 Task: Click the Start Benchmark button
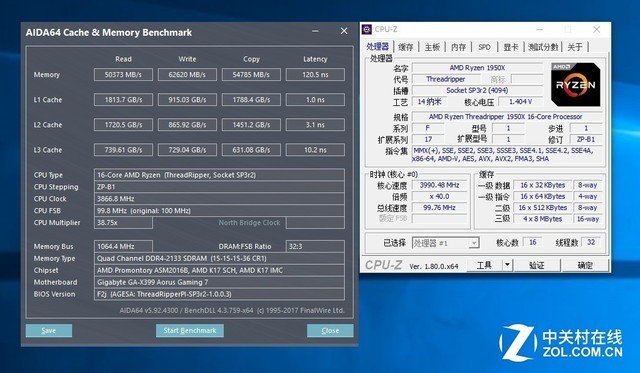[x=190, y=331]
